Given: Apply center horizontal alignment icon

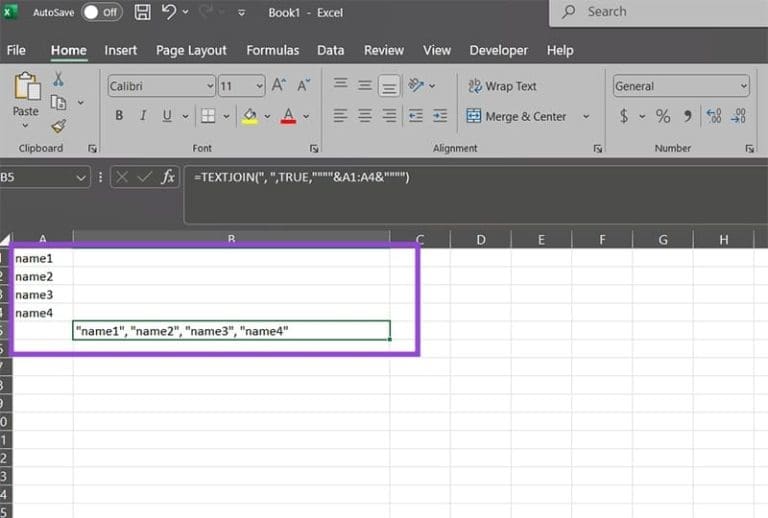Looking at the screenshot, I should click(365, 116).
